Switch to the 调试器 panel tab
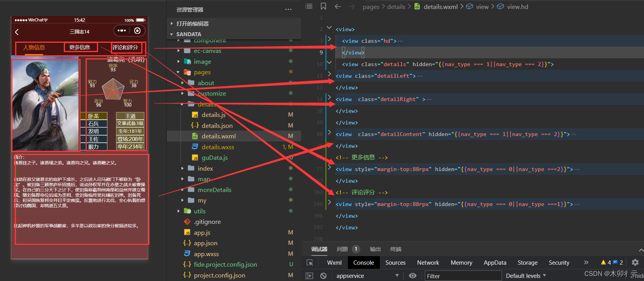Viewport: 644px width, 281px height. pyautogui.click(x=319, y=249)
